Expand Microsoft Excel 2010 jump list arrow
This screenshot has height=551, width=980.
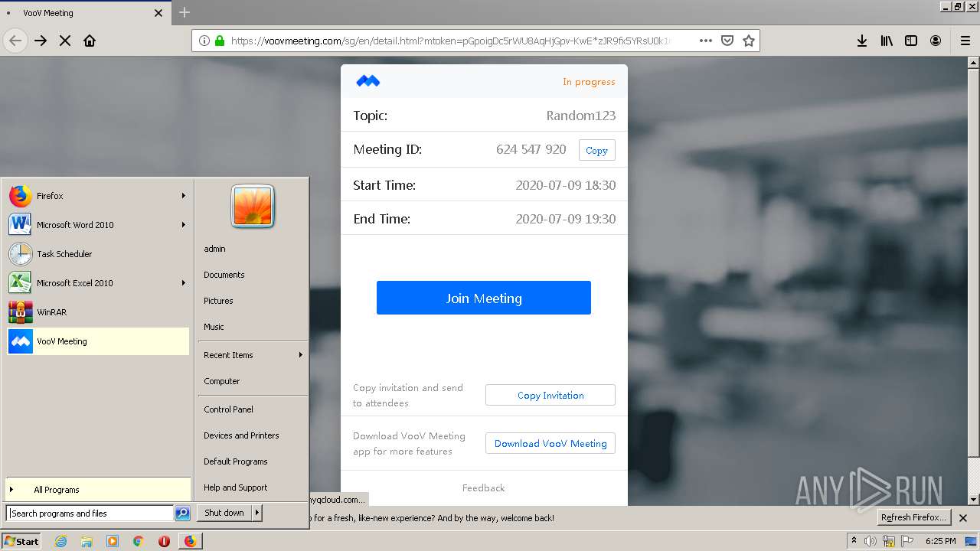184,283
